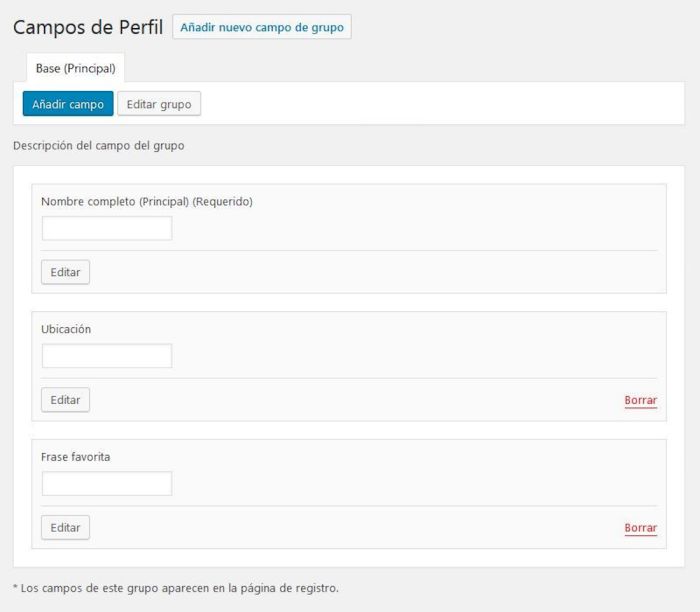Click Editar under Nombre completo field
This screenshot has height=612, width=700.
click(x=65, y=272)
